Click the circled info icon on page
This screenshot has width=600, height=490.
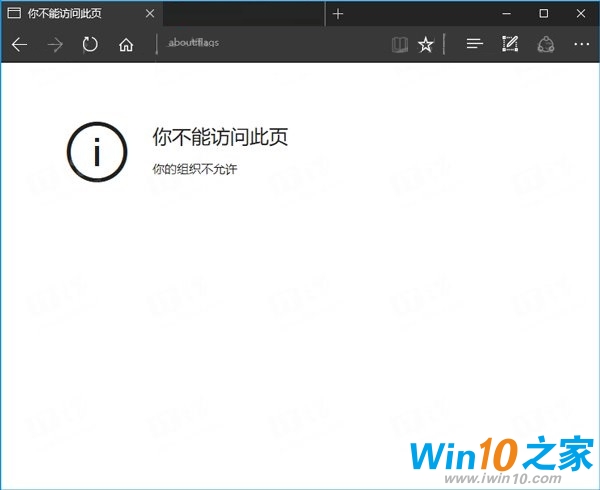(97, 151)
